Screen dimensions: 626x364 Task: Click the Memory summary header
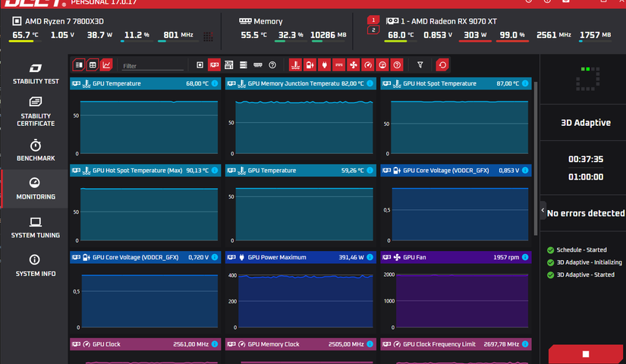tap(268, 21)
